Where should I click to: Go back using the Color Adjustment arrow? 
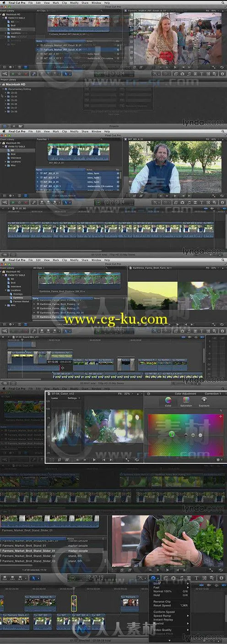point(148,394)
